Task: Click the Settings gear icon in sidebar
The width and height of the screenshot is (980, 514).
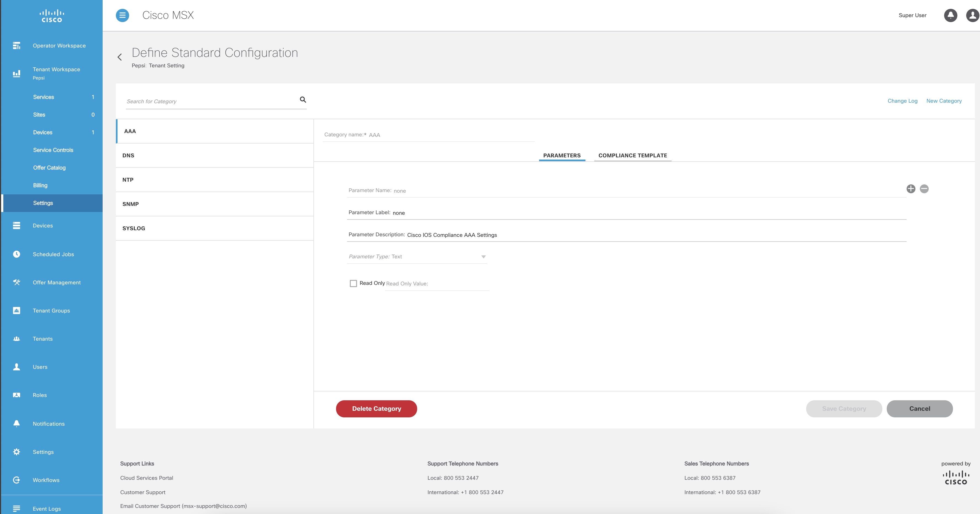Action: click(x=16, y=452)
